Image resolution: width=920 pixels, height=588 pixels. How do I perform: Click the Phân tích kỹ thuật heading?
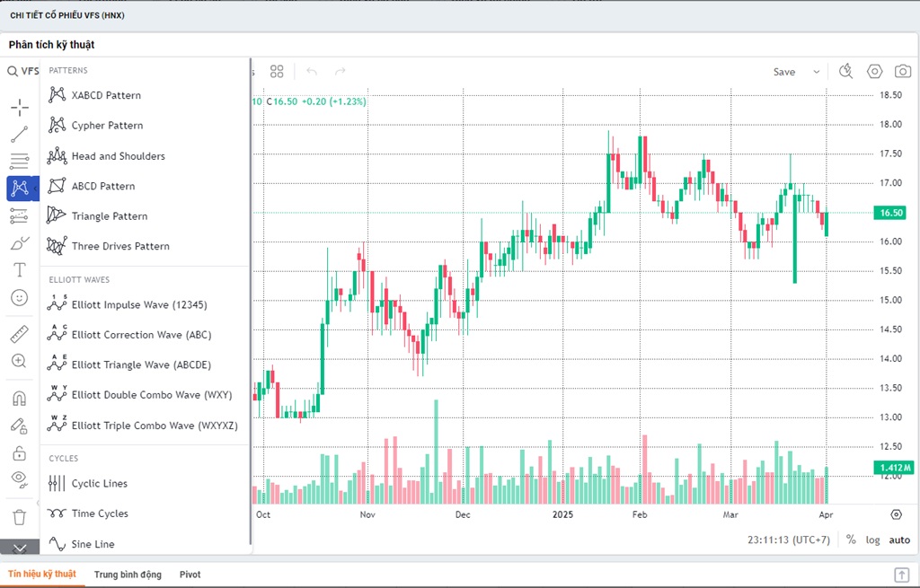[51, 45]
